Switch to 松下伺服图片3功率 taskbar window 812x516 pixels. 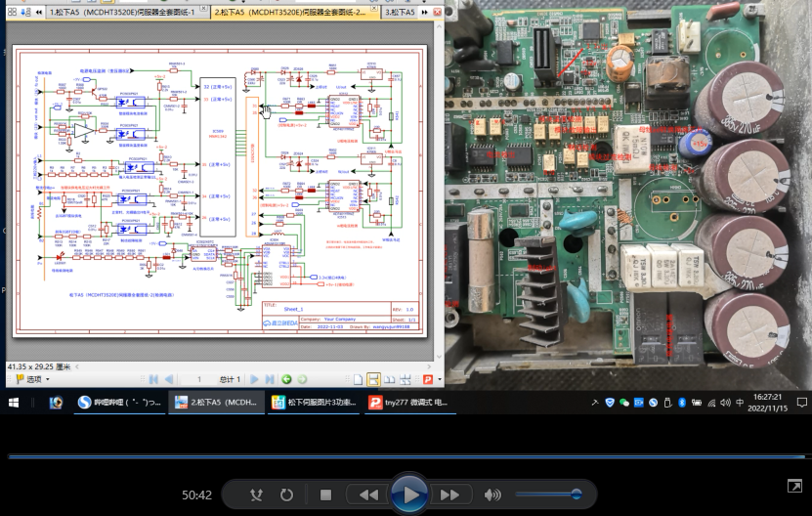pos(314,403)
